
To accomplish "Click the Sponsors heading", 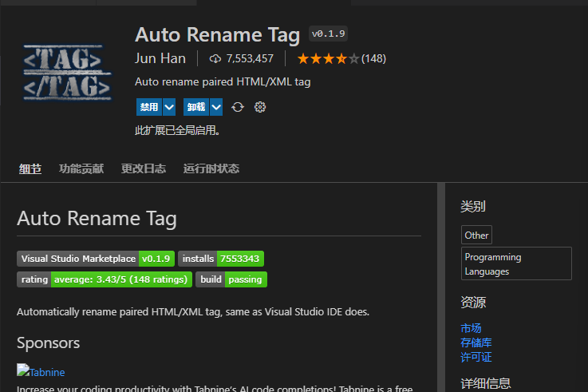I will tap(49, 343).
